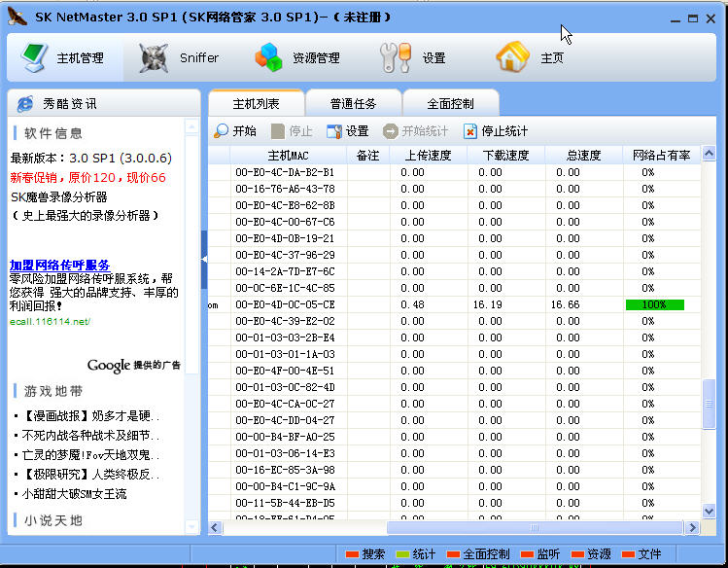Click the Google 提供的广告 label
Screen dimensions: 728x568
[x=134, y=366]
